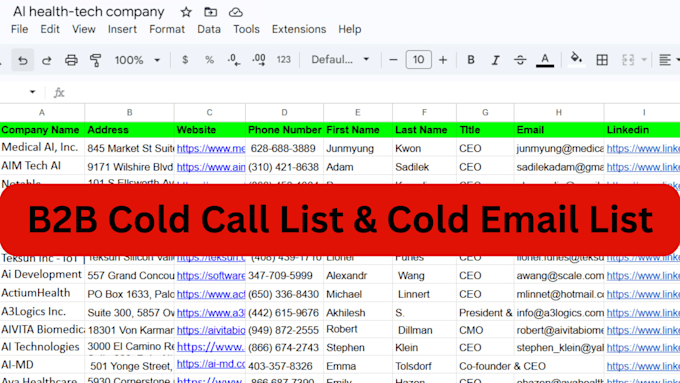
Task: Select the Akhilesh first name cell
Action: (x=358, y=312)
